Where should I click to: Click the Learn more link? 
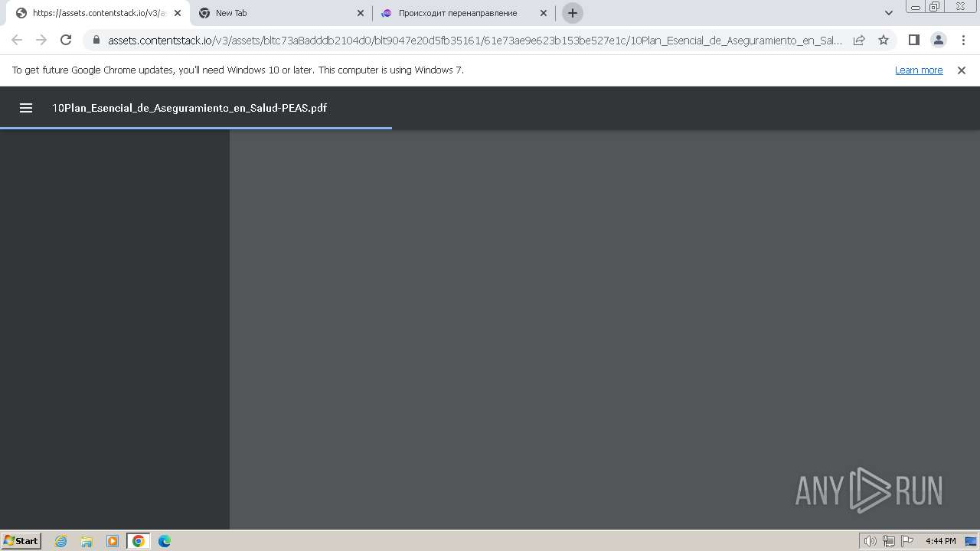pos(919,70)
